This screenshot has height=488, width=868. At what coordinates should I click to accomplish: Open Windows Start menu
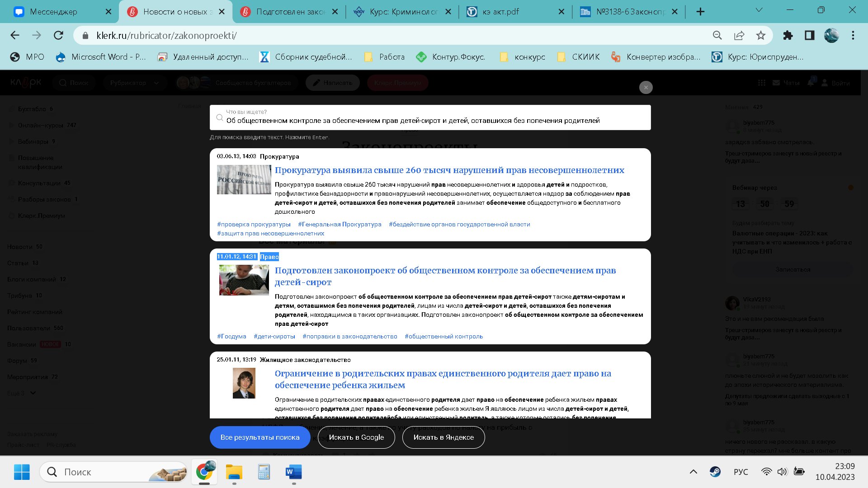22,472
